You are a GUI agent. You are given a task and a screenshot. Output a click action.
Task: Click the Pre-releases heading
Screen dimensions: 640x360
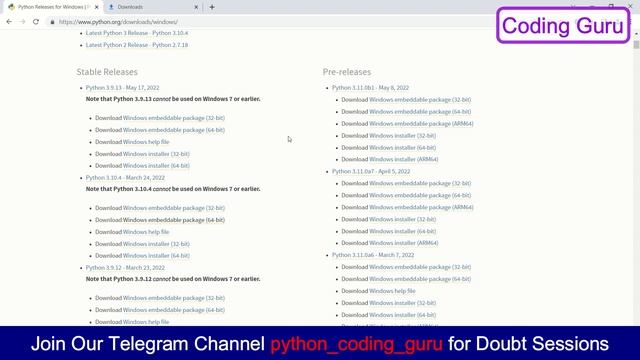(x=347, y=72)
